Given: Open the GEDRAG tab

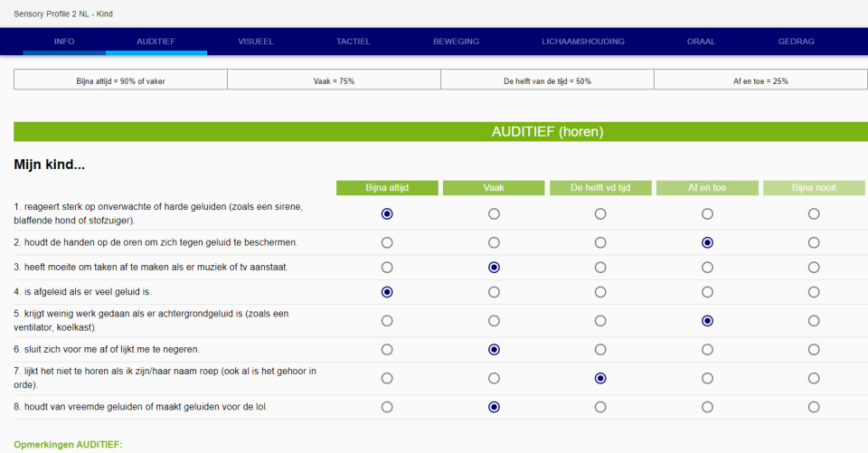Looking at the screenshot, I should coord(796,42).
